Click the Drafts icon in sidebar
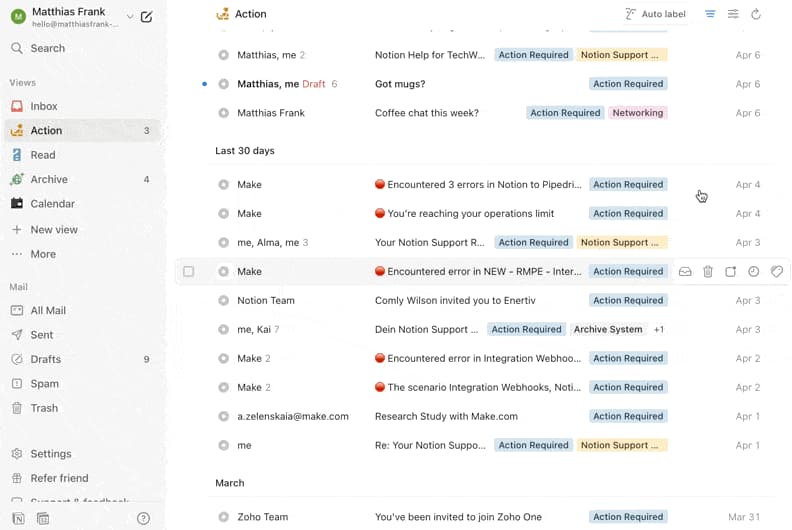Image resolution: width=792 pixels, height=530 pixels. [17, 359]
